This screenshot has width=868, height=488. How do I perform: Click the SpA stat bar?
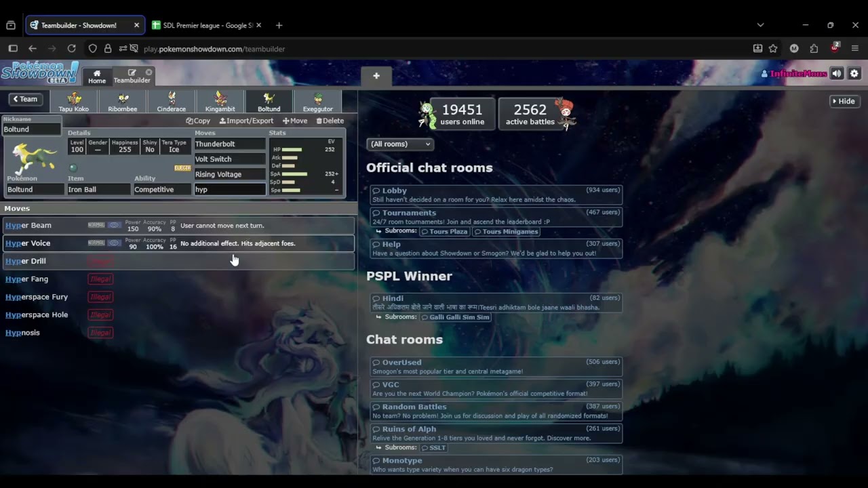pos(294,174)
